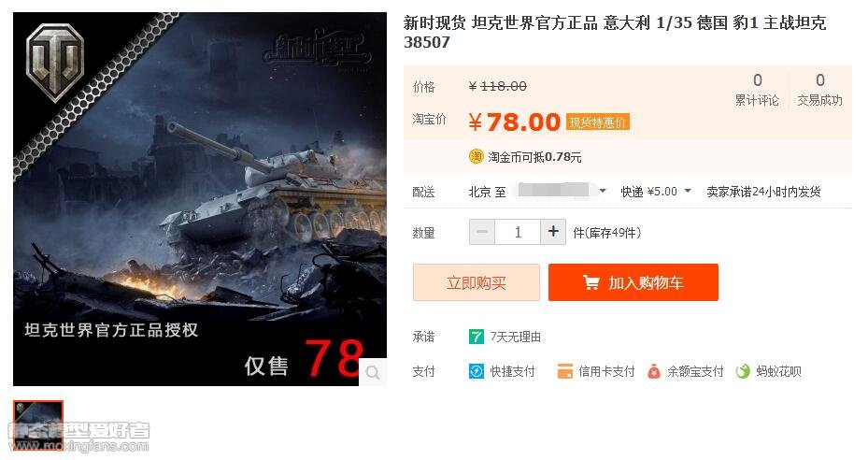This screenshot has height=460, width=868.
Task: Open the 累计评论 reviews count
Action: [757, 90]
